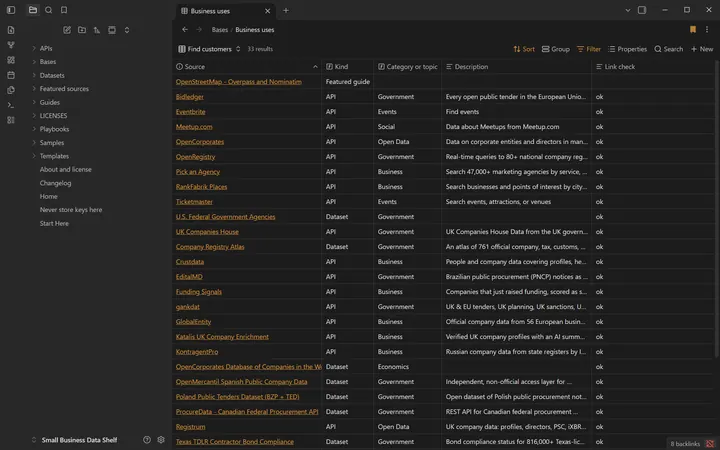
Task: Open the Crustdata source link
Action: tap(190, 262)
